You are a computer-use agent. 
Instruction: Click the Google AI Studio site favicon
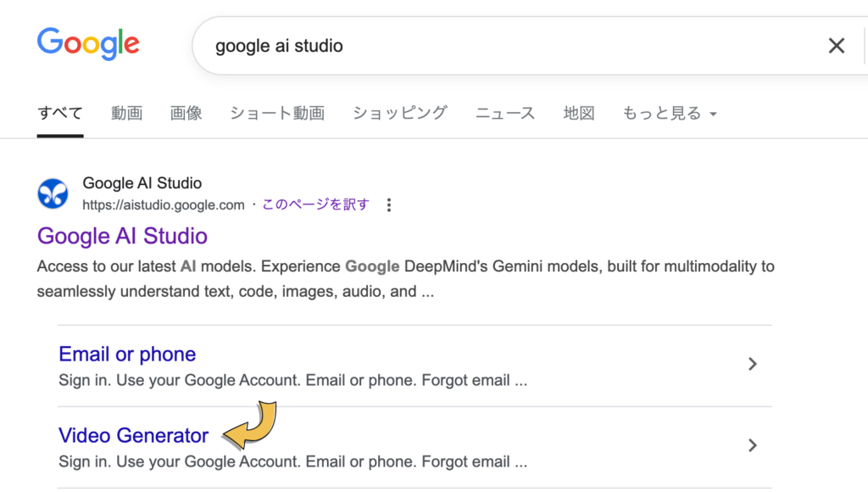[53, 193]
